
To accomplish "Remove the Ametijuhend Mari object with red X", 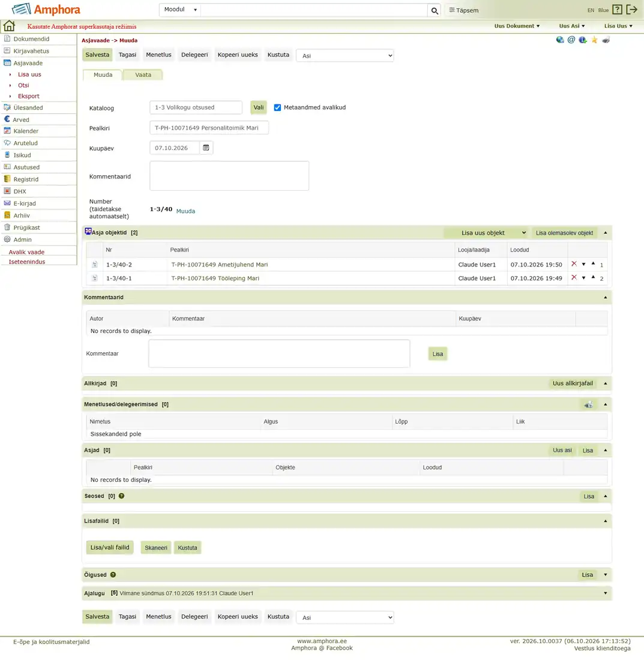I will [x=574, y=264].
